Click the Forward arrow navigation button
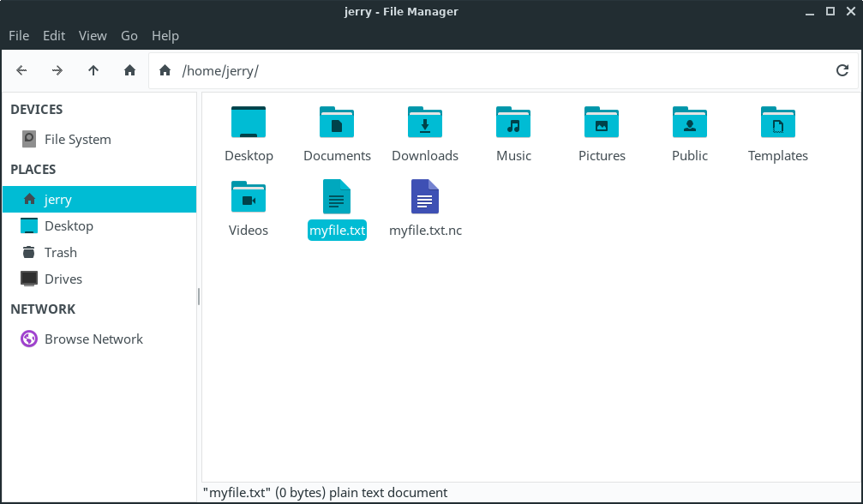 coord(57,70)
